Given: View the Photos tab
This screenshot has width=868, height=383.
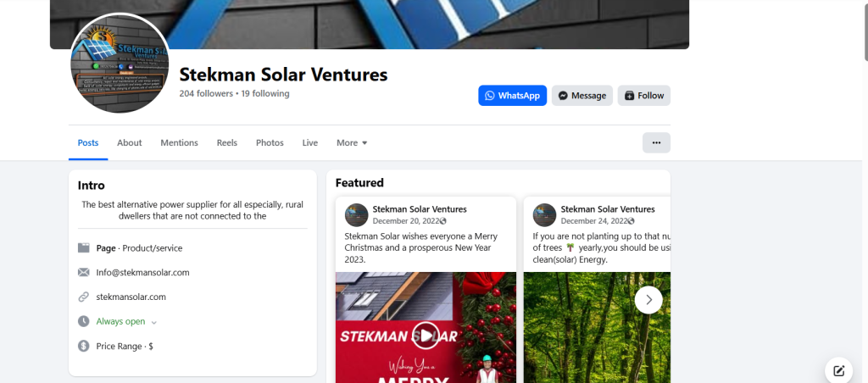Looking at the screenshot, I should pyautogui.click(x=270, y=143).
